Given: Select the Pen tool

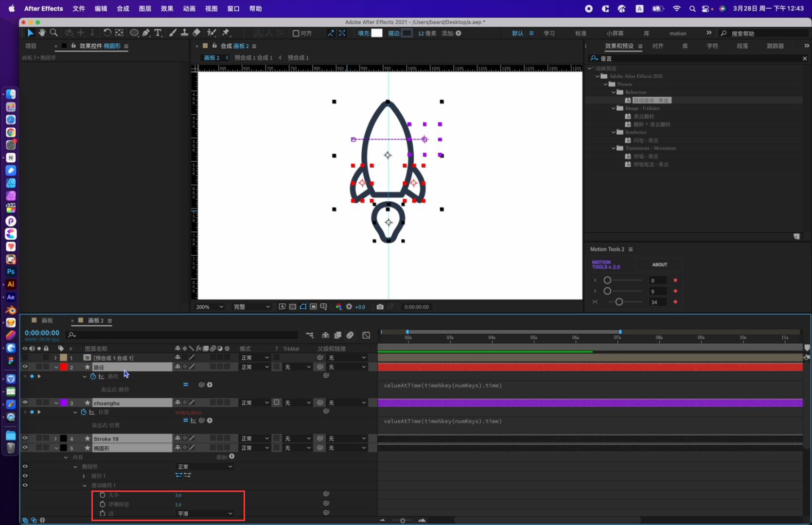Looking at the screenshot, I should click(x=146, y=33).
